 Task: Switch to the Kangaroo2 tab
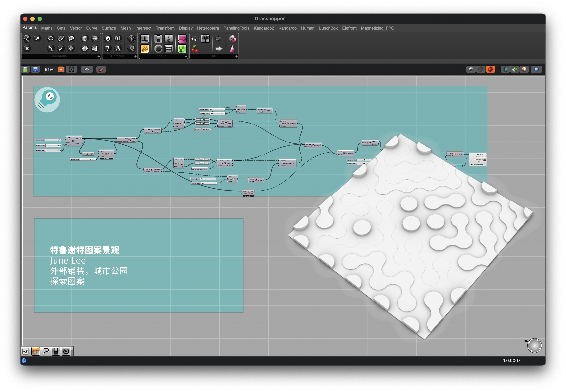(x=264, y=28)
